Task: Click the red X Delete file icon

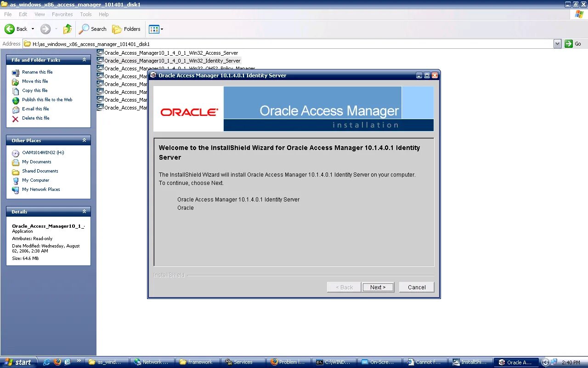Action: pyautogui.click(x=16, y=118)
